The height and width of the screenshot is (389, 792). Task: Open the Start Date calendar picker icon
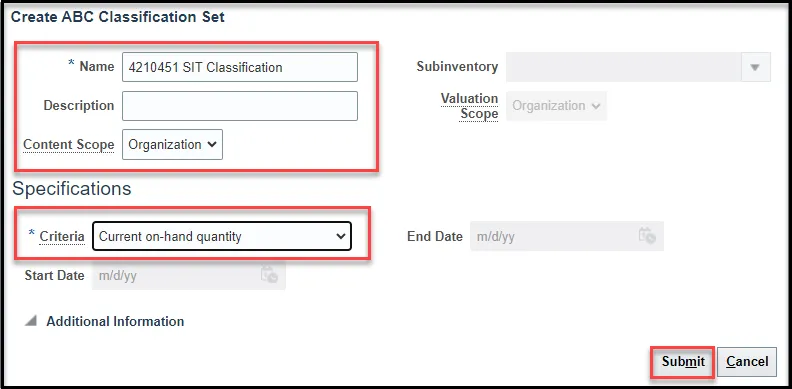(x=269, y=275)
